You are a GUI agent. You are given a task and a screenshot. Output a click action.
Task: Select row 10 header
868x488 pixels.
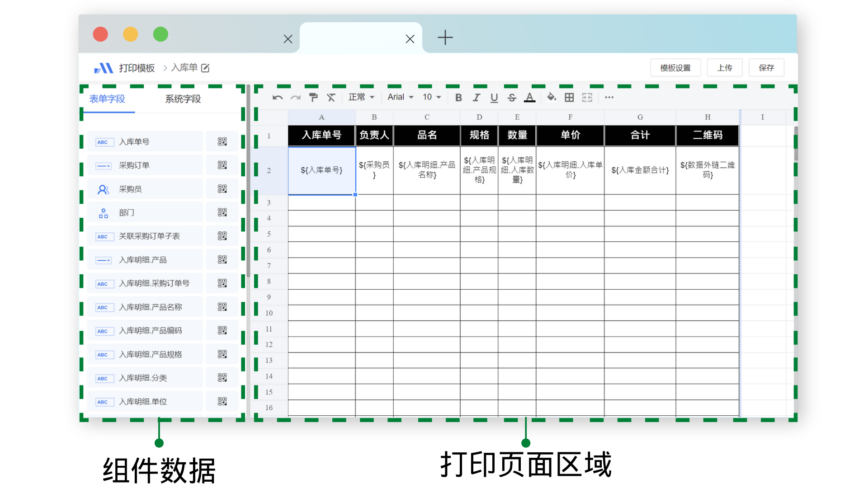click(x=269, y=313)
